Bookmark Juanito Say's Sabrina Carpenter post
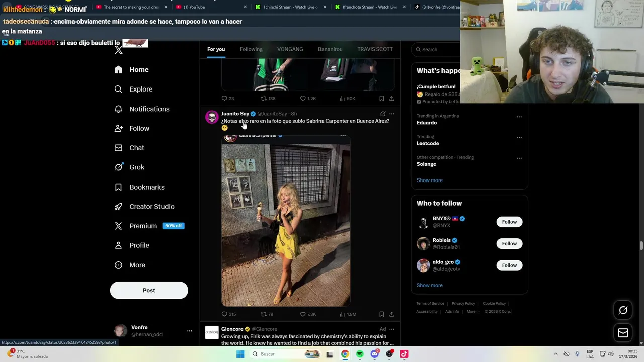Viewport: 644px width, 362px height. tap(381, 314)
